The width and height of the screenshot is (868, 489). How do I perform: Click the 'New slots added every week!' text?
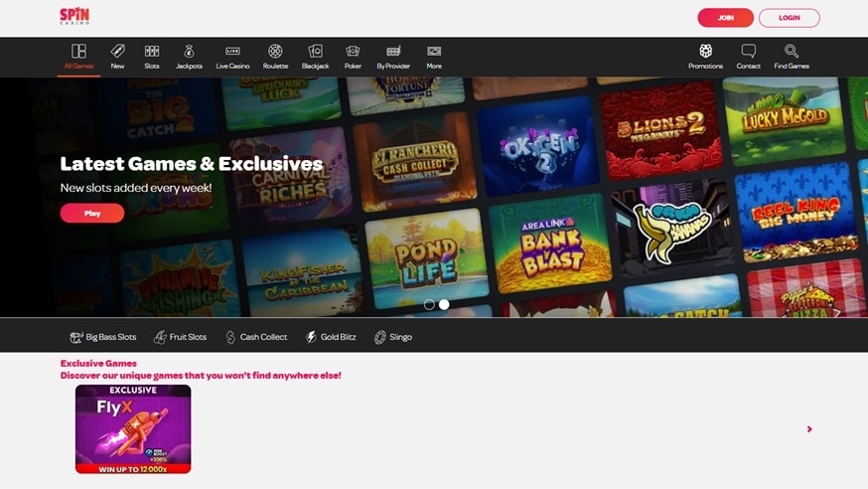(136, 188)
